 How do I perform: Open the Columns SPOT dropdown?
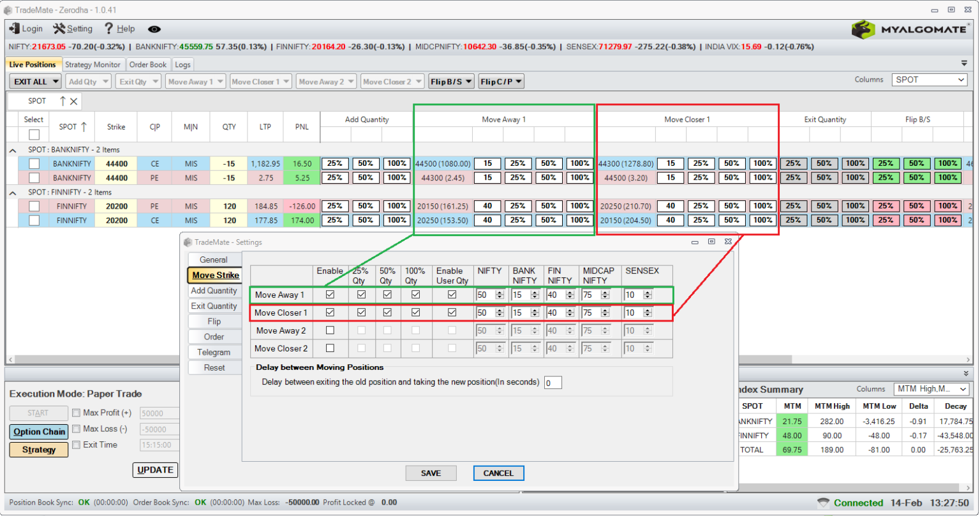click(929, 80)
